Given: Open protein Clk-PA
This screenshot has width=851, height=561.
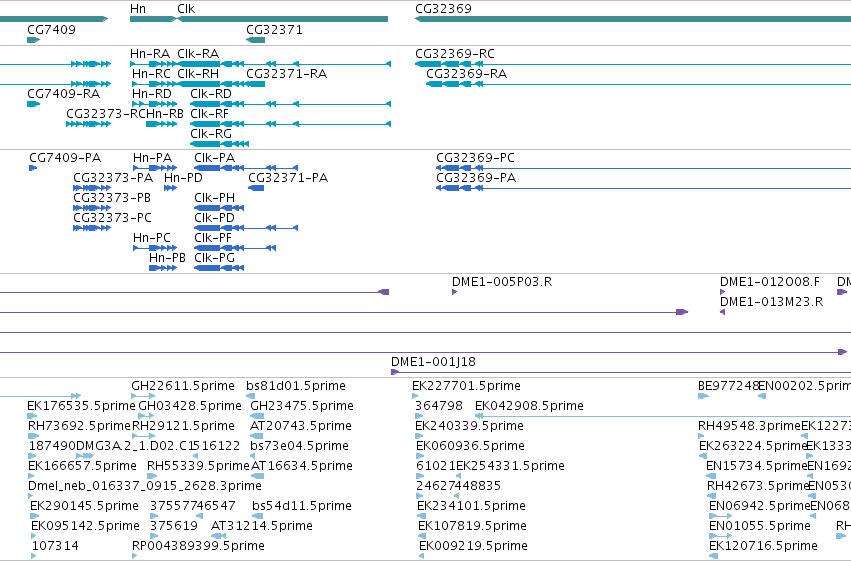Looking at the screenshot, I should 215,158.
